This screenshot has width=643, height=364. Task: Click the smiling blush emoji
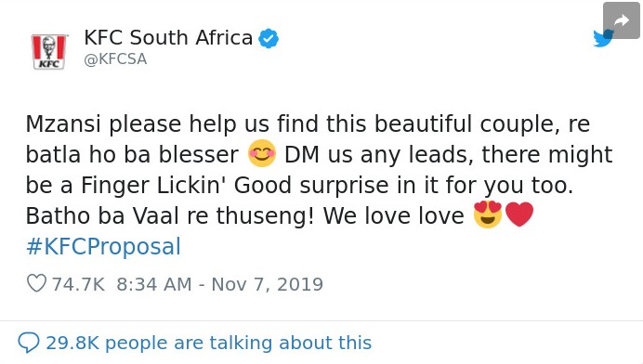[262, 153]
